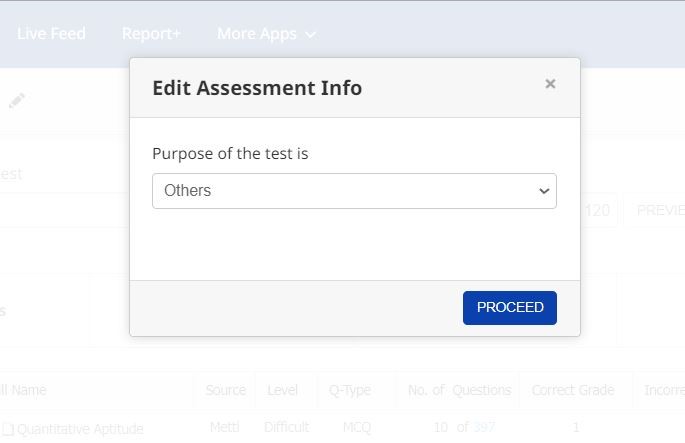
Task: Click the PREVIEW button behind dialog
Action: click(x=660, y=210)
